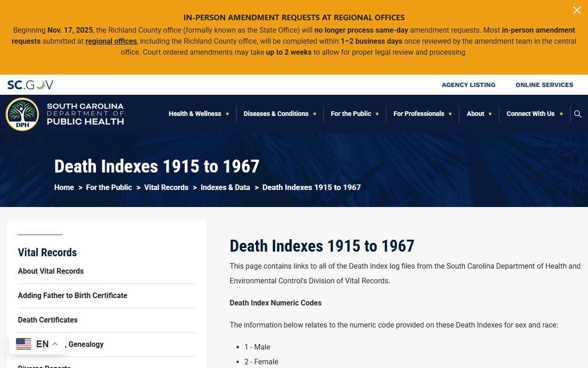
Task: Open For Professionals menu
Action: (x=419, y=114)
